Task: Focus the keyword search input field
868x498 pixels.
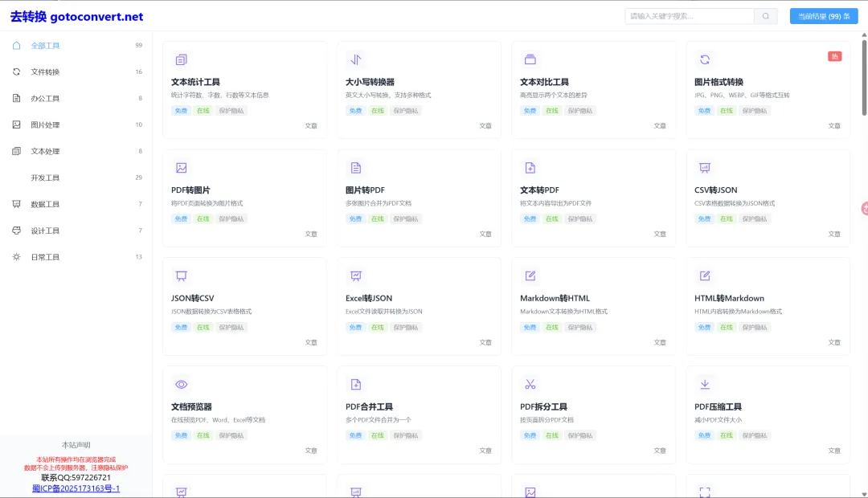Action: click(690, 16)
